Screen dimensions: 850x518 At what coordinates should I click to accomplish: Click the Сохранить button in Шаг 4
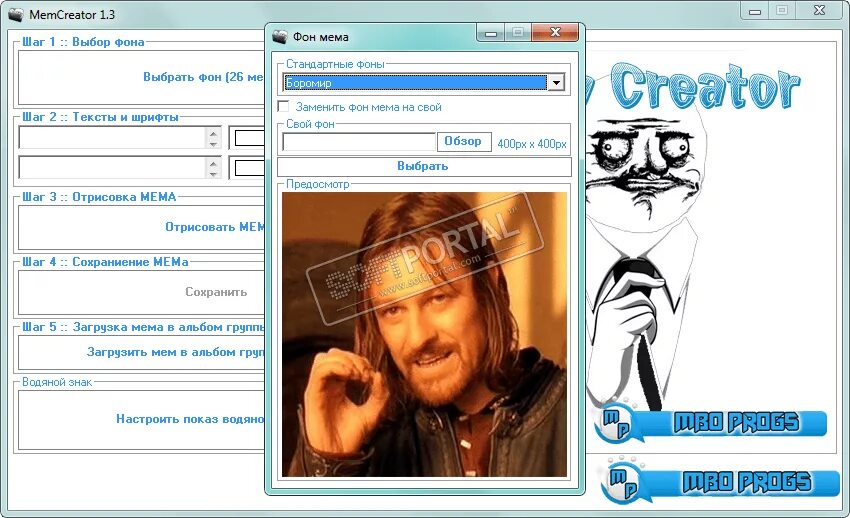[142, 292]
